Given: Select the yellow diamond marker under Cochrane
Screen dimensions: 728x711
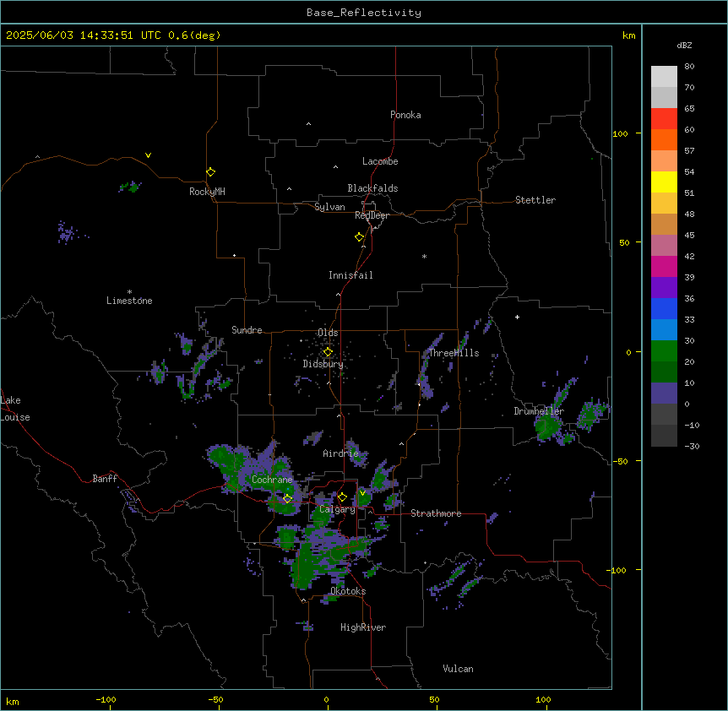Looking at the screenshot, I should pos(287,499).
